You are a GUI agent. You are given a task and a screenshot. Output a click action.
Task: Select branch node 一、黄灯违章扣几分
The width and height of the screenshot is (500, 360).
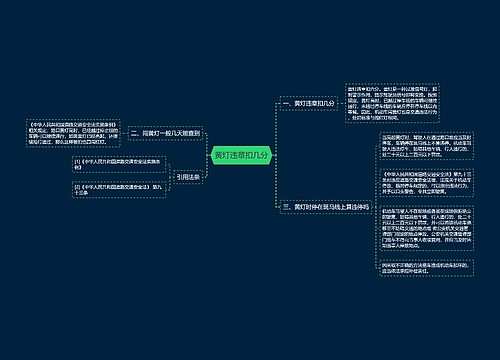309,103
